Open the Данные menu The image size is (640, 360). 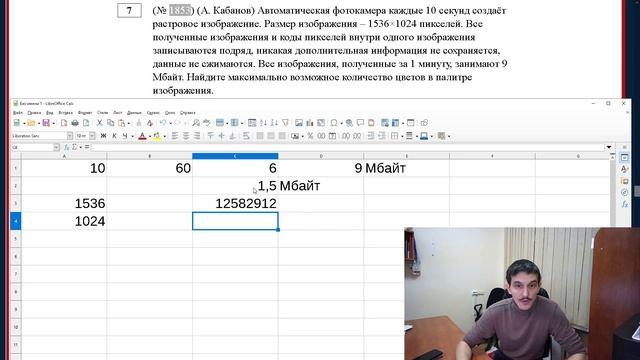(x=134, y=113)
